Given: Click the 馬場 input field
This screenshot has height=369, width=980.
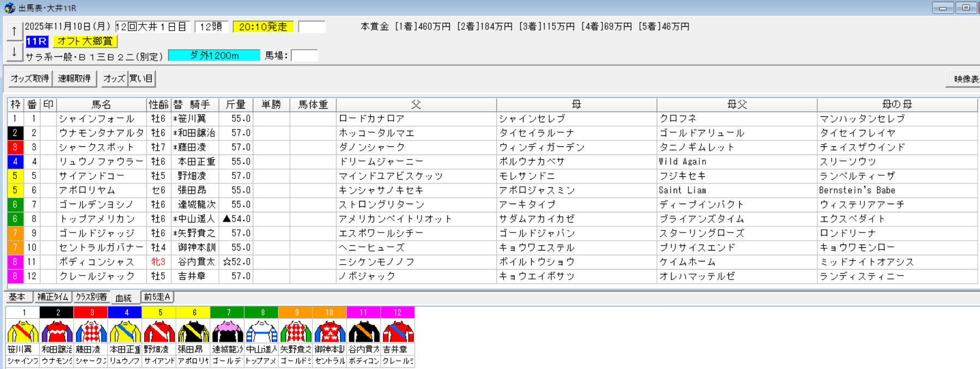Looking at the screenshot, I should [x=304, y=56].
